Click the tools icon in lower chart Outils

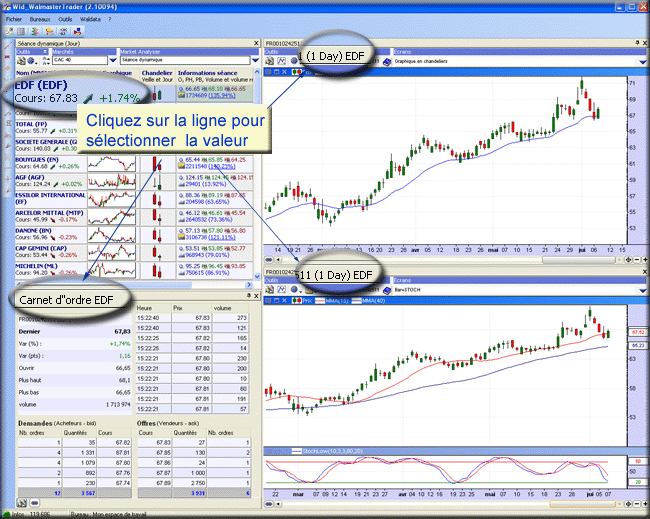point(269,290)
